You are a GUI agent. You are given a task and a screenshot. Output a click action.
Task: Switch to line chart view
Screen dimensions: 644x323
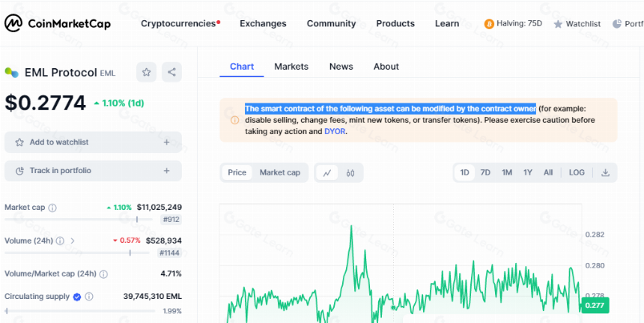point(327,172)
